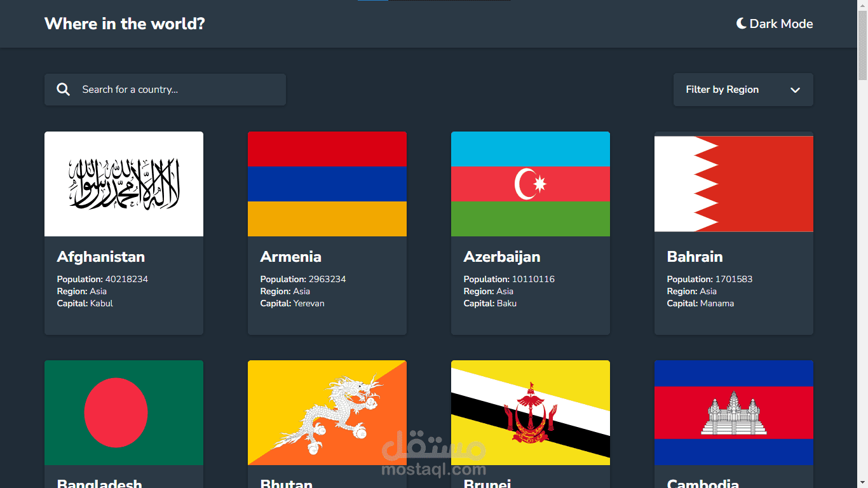Screen dimensions: 868x488
Task: Open the Cambodia flag image
Action: (x=734, y=413)
